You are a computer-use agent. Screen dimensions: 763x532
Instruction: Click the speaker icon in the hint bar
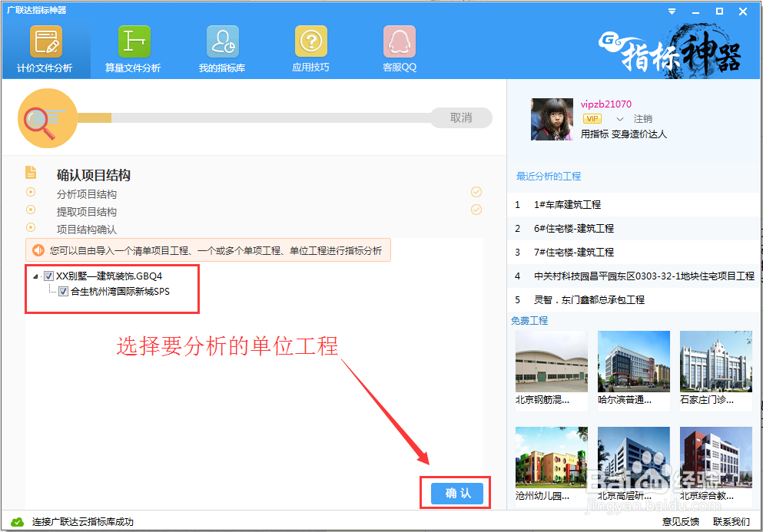[38, 250]
